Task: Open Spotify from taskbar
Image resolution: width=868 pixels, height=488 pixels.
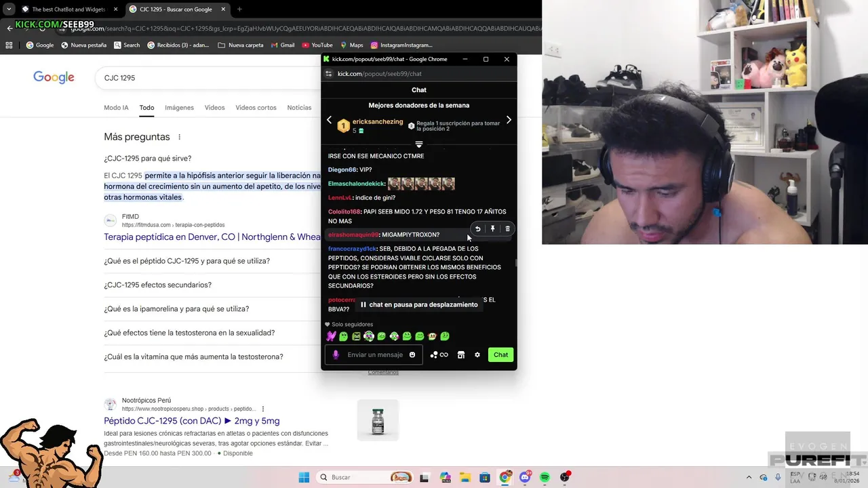Action: tap(545, 477)
